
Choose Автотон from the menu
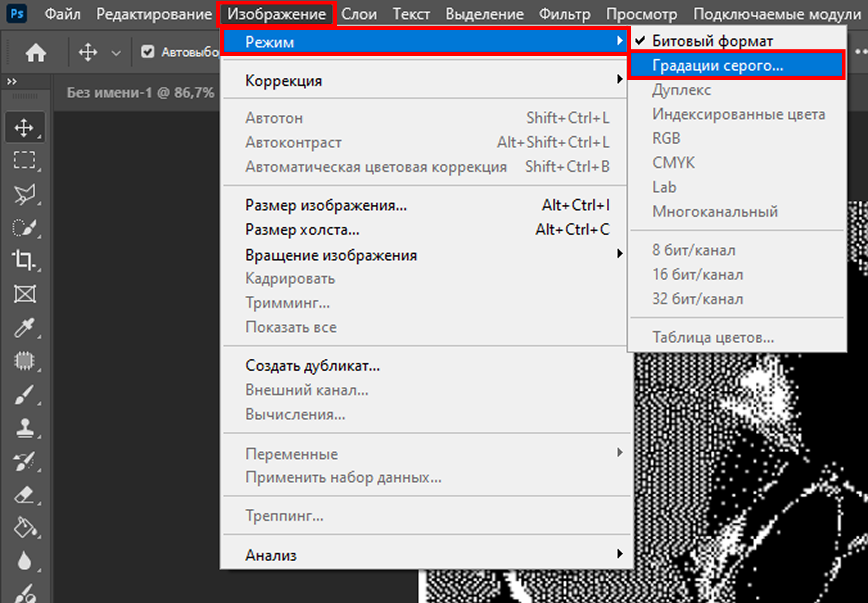(x=425, y=118)
